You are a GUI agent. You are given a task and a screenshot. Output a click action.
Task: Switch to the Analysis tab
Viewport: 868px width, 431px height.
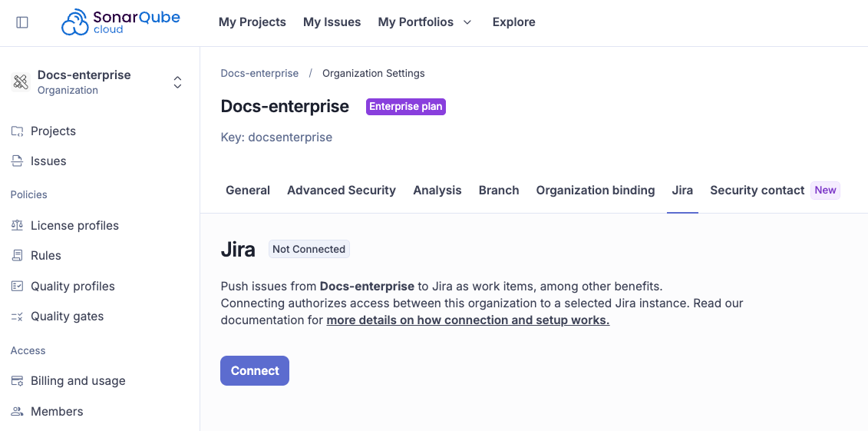coord(437,191)
